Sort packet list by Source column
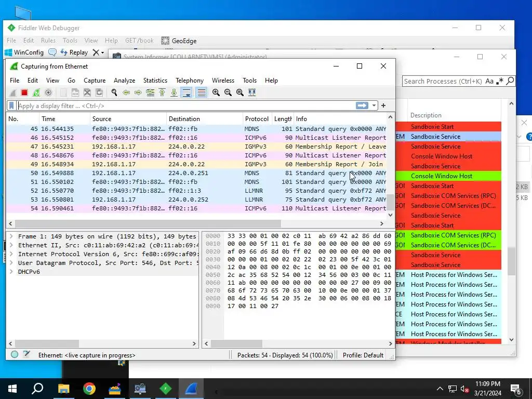Screen dimensions: 532x399 click(x=128, y=119)
